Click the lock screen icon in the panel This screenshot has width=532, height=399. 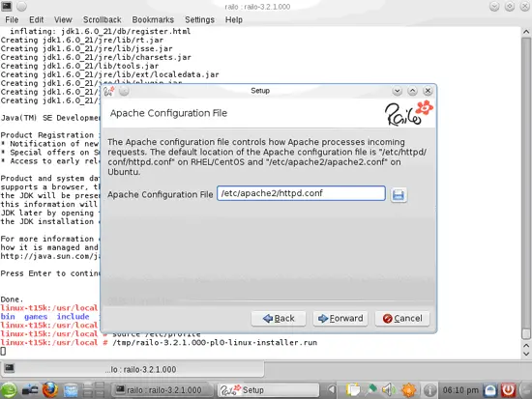click(490, 390)
